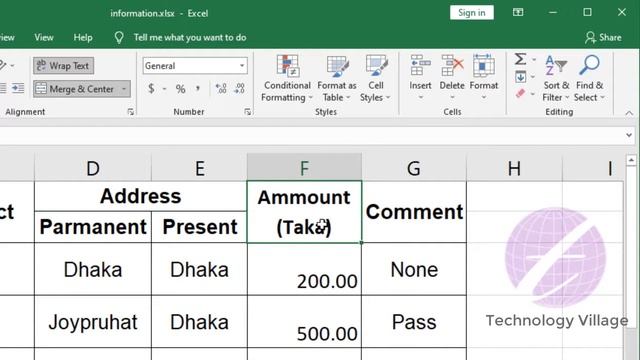The image size is (640, 360).
Task: Select the Comment header cell
Action: click(x=414, y=212)
